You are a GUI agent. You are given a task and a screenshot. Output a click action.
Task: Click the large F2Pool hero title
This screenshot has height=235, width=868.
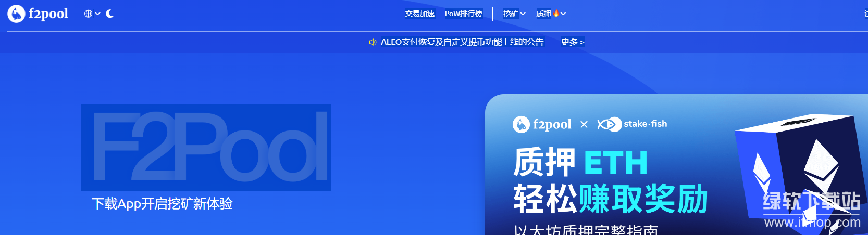tap(206, 147)
